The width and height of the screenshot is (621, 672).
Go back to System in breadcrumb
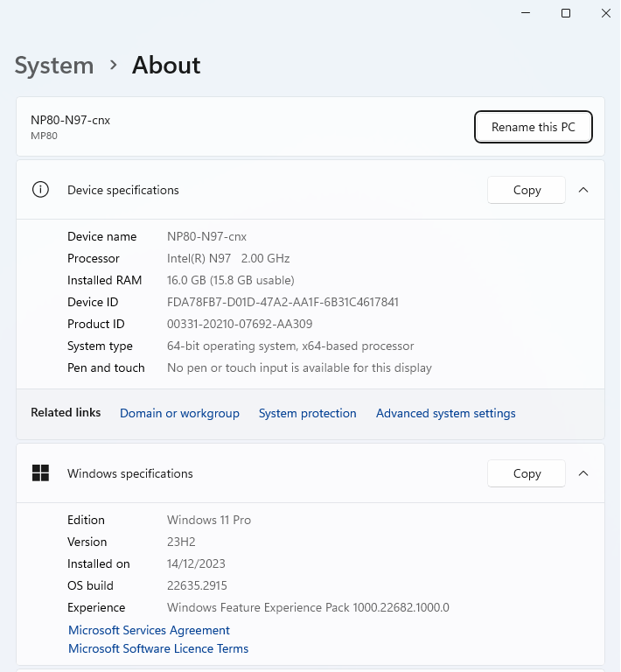click(x=54, y=66)
